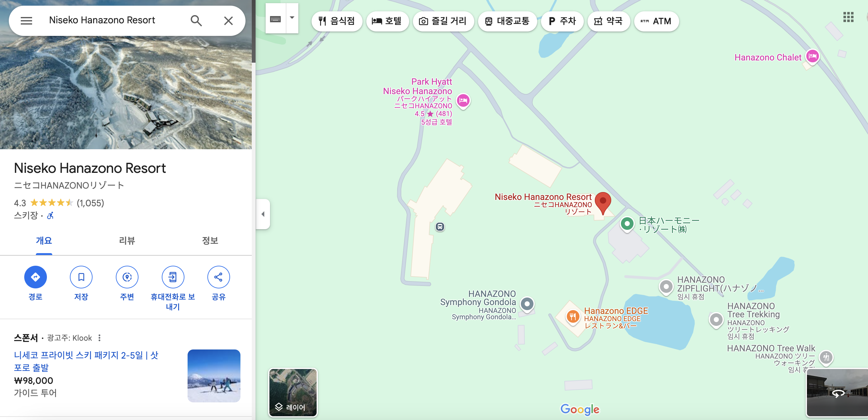Open the hamburger main menu
The image size is (868, 420).
(26, 20)
